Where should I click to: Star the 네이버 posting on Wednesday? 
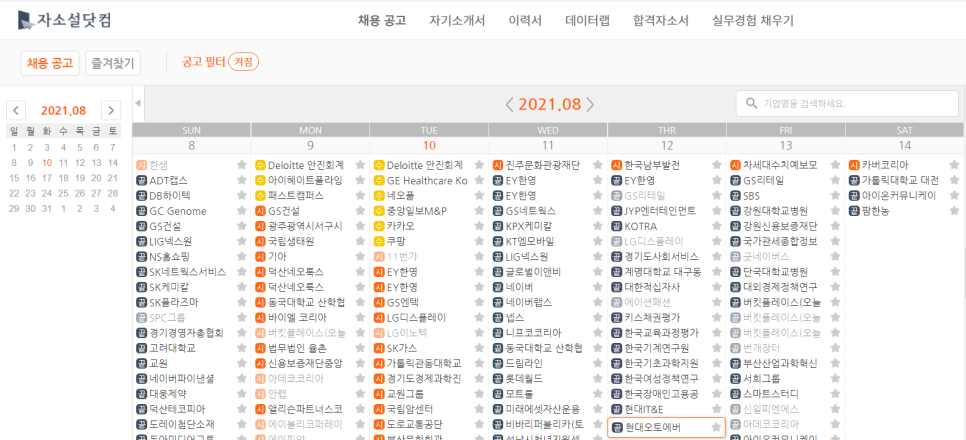coord(598,287)
